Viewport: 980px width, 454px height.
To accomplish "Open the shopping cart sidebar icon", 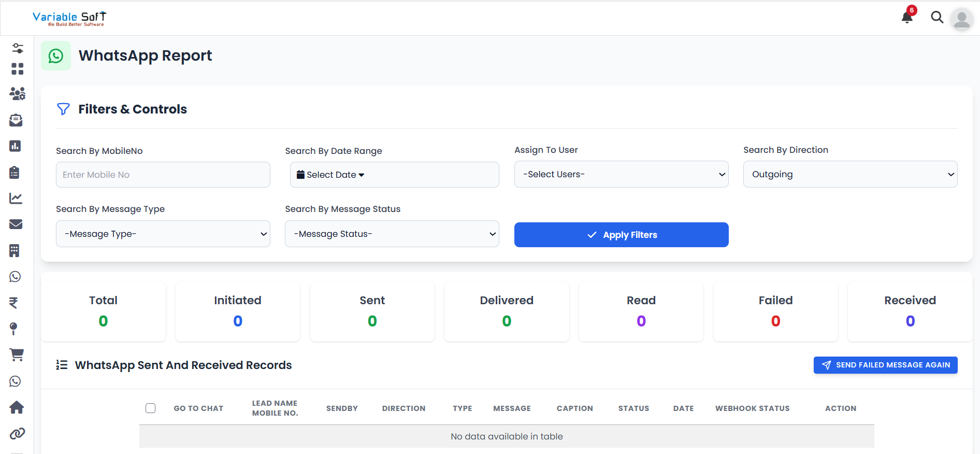I will [17, 355].
